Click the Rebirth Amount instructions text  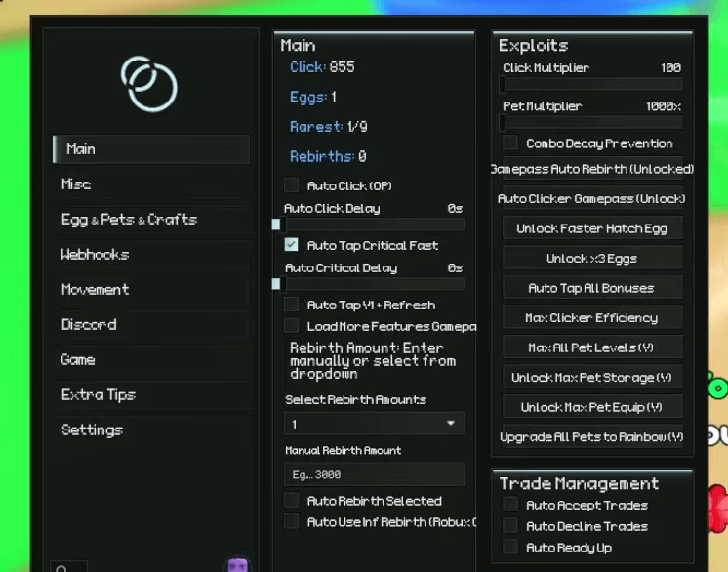tap(373, 361)
